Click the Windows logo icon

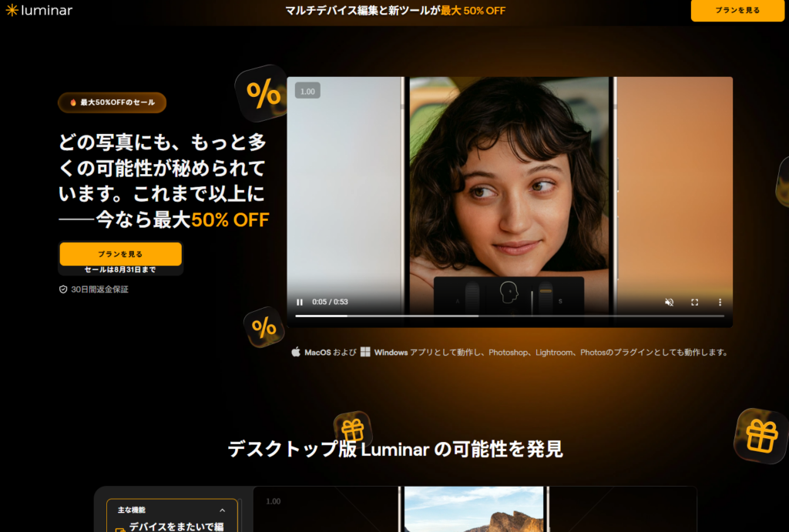click(x=365, y=352)
